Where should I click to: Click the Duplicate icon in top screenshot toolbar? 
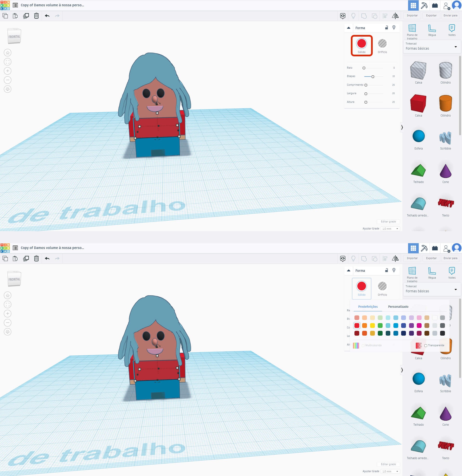point(26,16)
